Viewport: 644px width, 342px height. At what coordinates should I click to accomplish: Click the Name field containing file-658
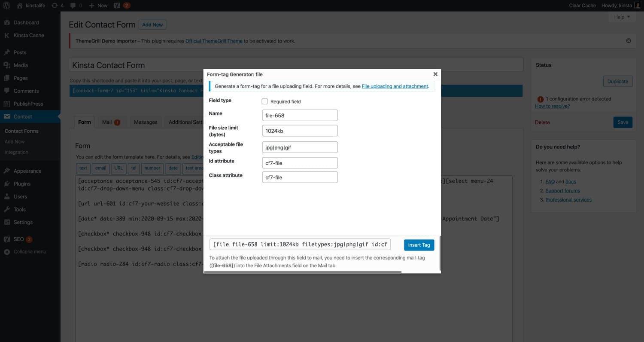(299, 115)
